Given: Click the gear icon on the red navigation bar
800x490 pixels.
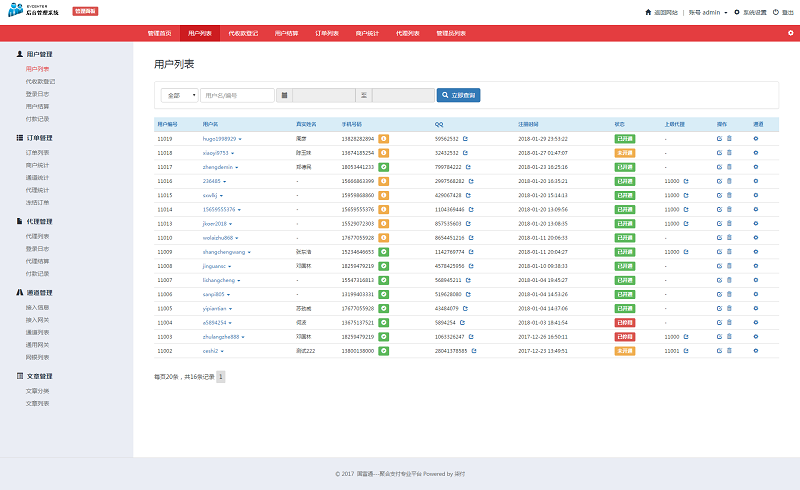Looking at the screenshot, I should point(790,33).
